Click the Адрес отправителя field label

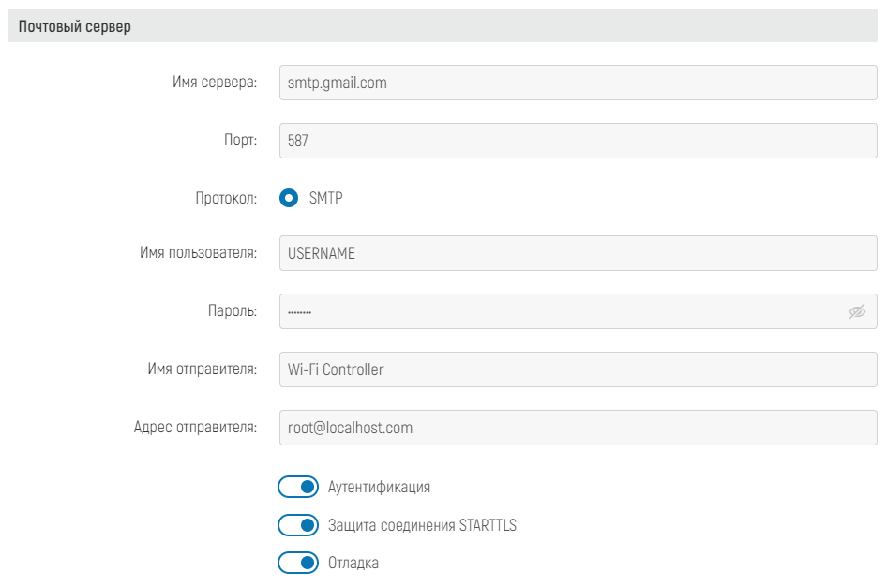[195, 428]
